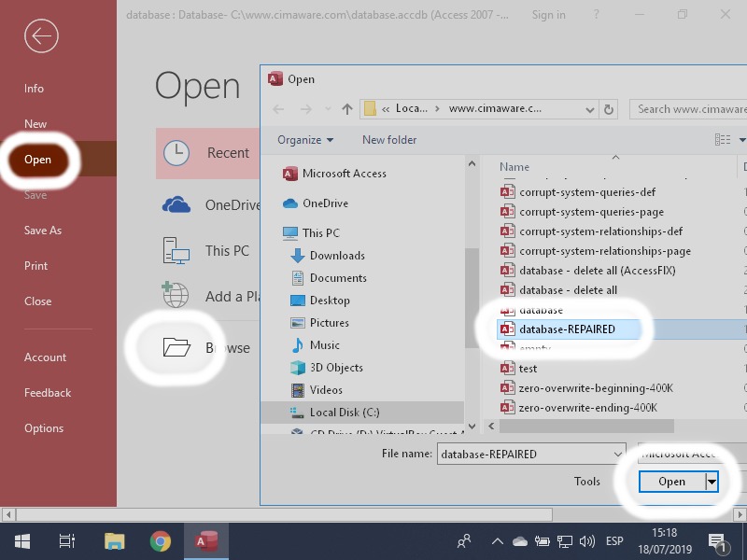Click the back arrow circle icon
The image size is (747, 560).
tap(42, 36)
